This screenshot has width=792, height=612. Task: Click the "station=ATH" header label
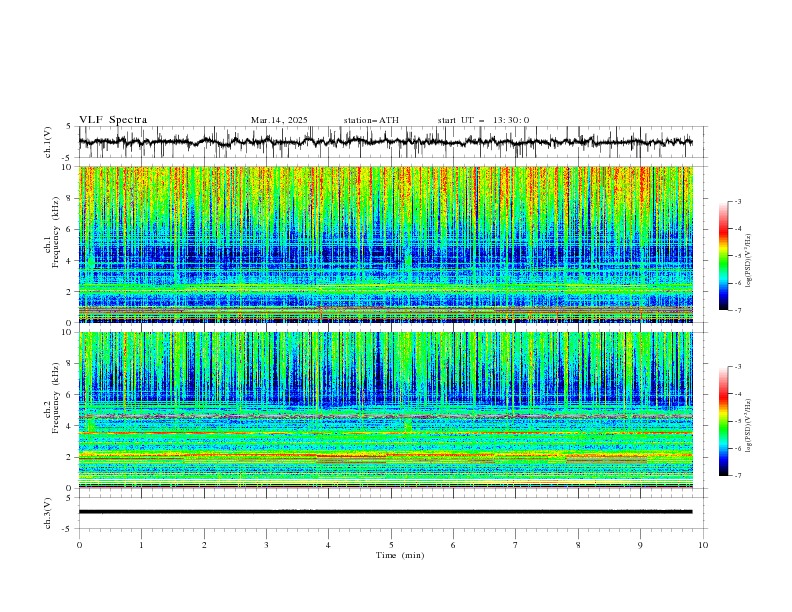tap(371, 120)
